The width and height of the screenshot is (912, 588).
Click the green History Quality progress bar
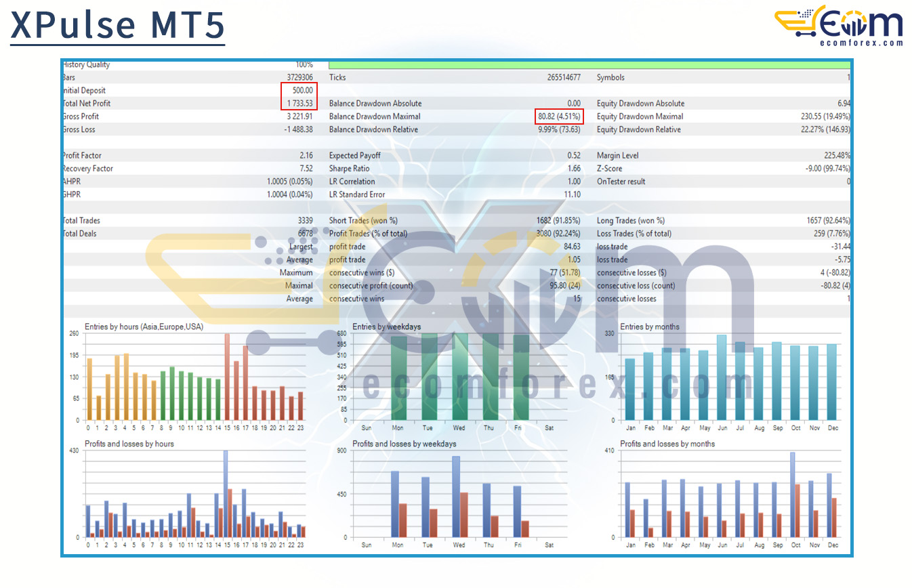[x=588, y=65]
